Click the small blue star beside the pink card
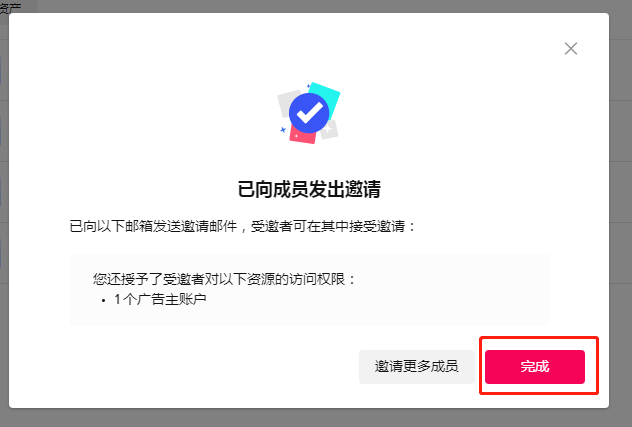The width and height of the screenshot is (632, 427). click(x=283, y=130)
